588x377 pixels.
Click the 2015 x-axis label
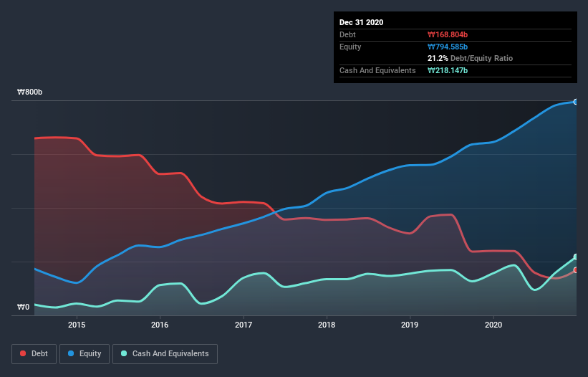pyautogui.click(x=77, y=325)
